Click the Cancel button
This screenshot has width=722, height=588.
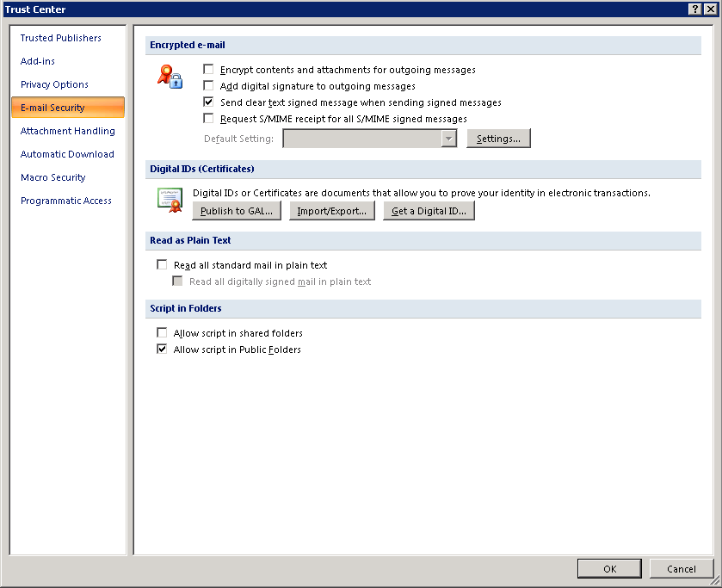[x=682, y=569]
